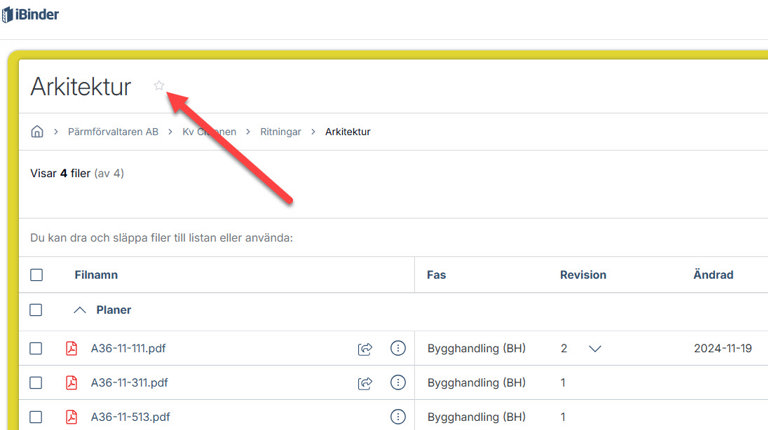Tick the select-all checkbox beside Filnamn
The height and width of the screenshot is (430, 768).
click(x=36, y=275)
